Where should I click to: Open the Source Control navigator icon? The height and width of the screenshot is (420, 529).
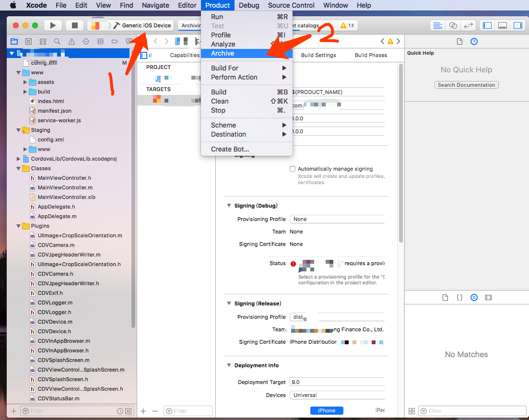(x=28, y=42)
